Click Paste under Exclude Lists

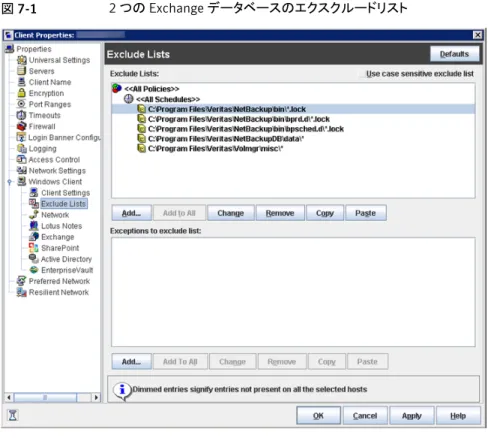366,213
